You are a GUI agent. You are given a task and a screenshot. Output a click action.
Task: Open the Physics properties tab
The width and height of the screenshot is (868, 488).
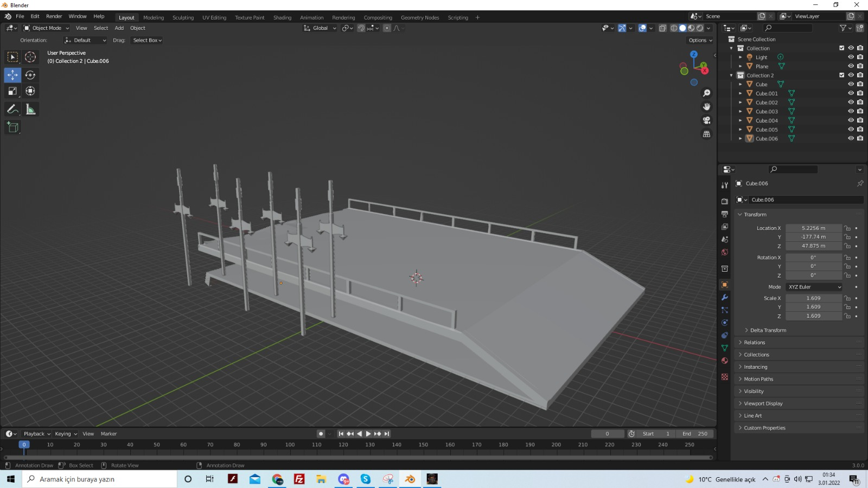coord(725,323)
